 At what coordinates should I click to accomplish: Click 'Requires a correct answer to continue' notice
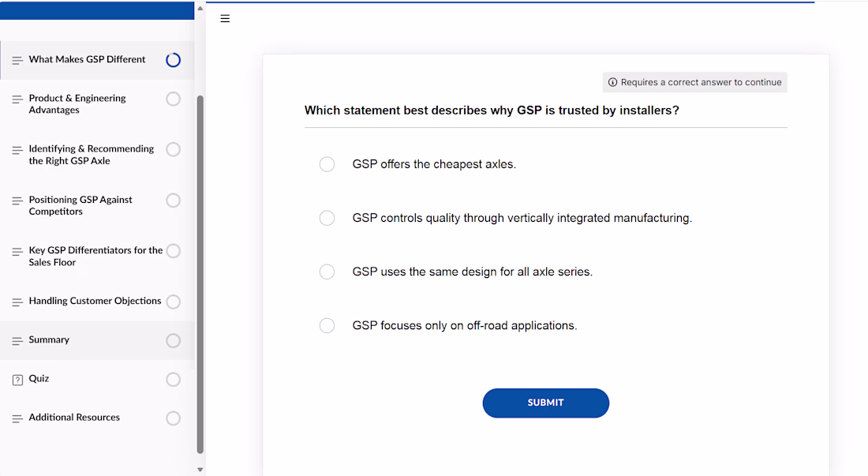tap(694, 82)
